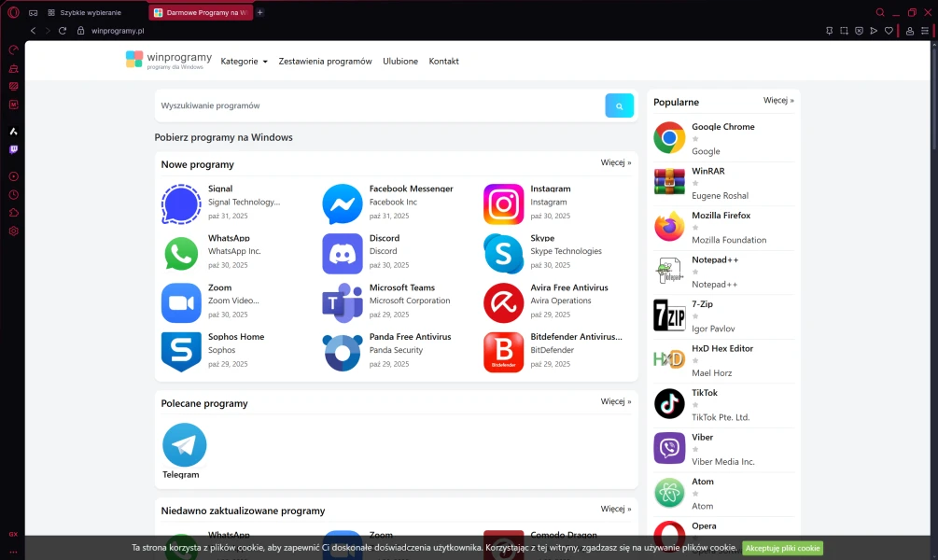Accept cookies with Akceptuję pliki cookie
The image size is (938, 560).
tap(782, 548)
